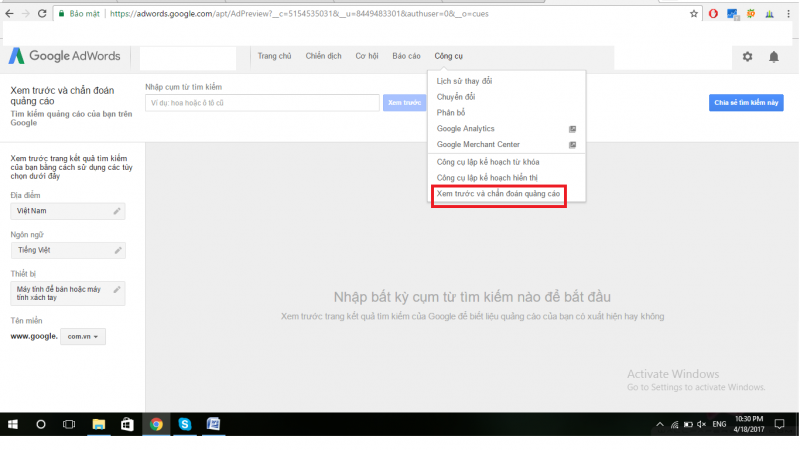Open the Cơ hội tab
800x450 pixels.
367,56
